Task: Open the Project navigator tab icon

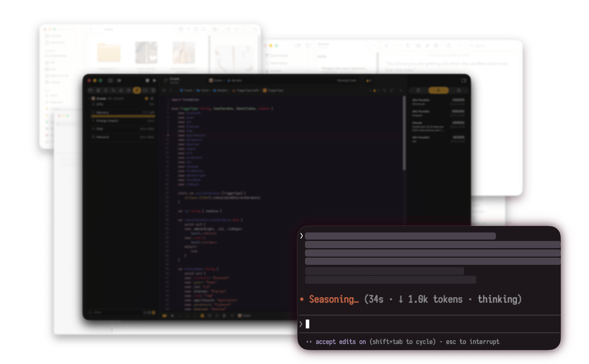Action: (x=90, y=91)
